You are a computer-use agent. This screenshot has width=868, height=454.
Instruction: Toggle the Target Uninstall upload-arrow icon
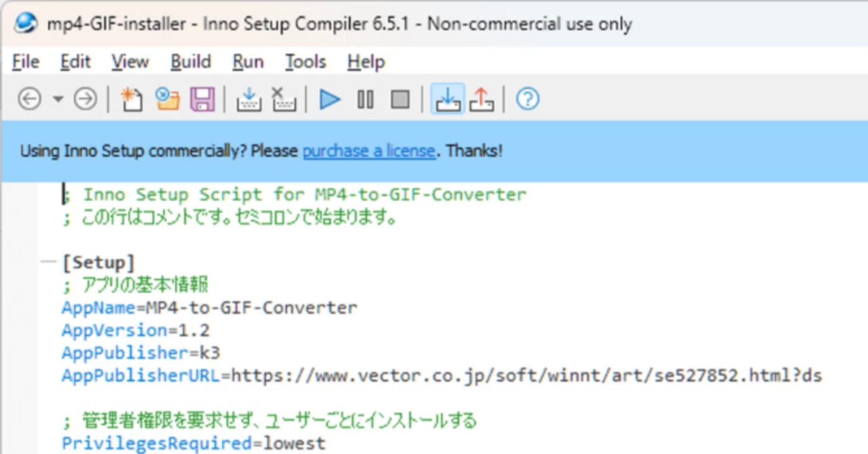tap(481, 100)
